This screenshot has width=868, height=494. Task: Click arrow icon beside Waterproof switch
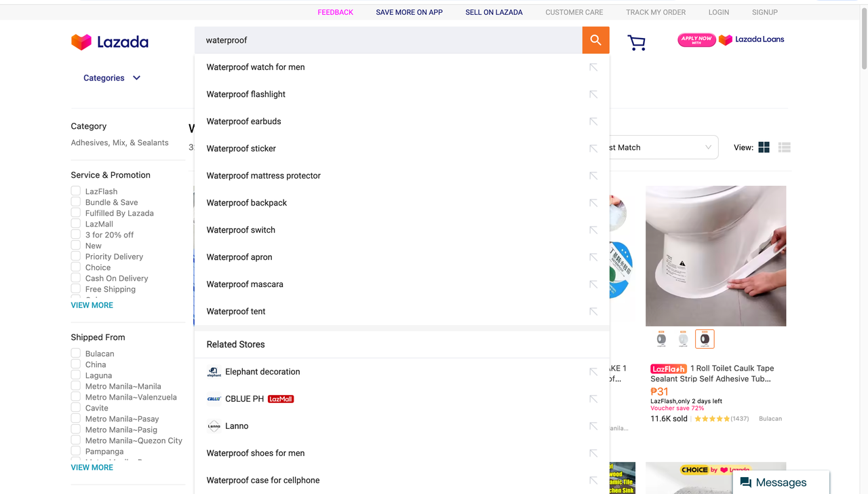(593, 230)
